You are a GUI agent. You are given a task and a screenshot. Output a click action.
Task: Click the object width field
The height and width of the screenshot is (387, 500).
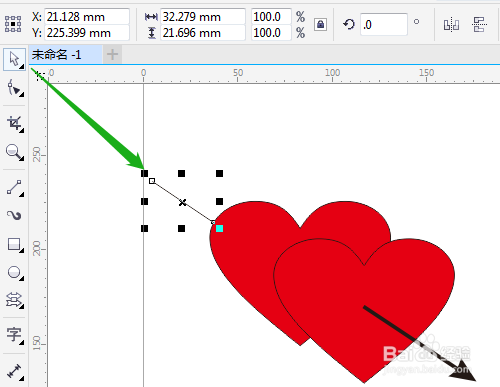pyautogui.click(x=203, y=17)
